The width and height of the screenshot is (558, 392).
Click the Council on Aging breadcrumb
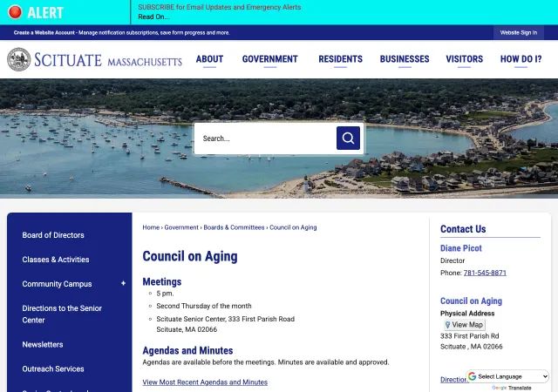coord(293,227)
